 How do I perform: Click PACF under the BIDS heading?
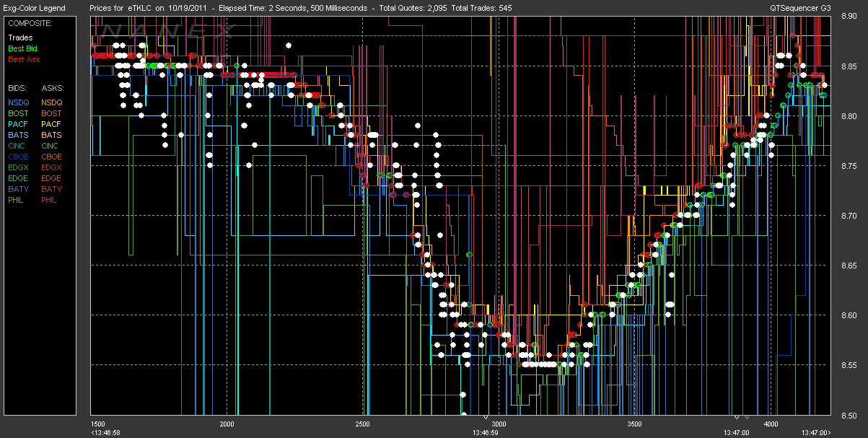pyautogui.click(x=18, y=124)
